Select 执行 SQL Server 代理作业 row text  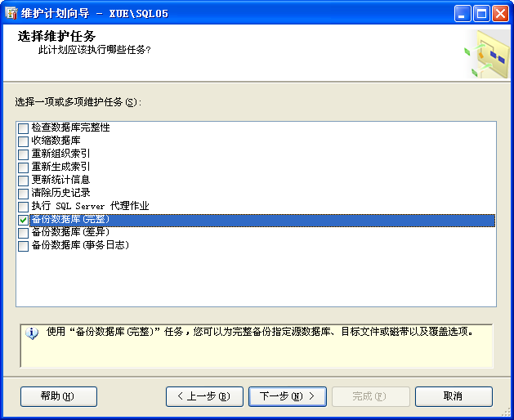click(90, 206)
